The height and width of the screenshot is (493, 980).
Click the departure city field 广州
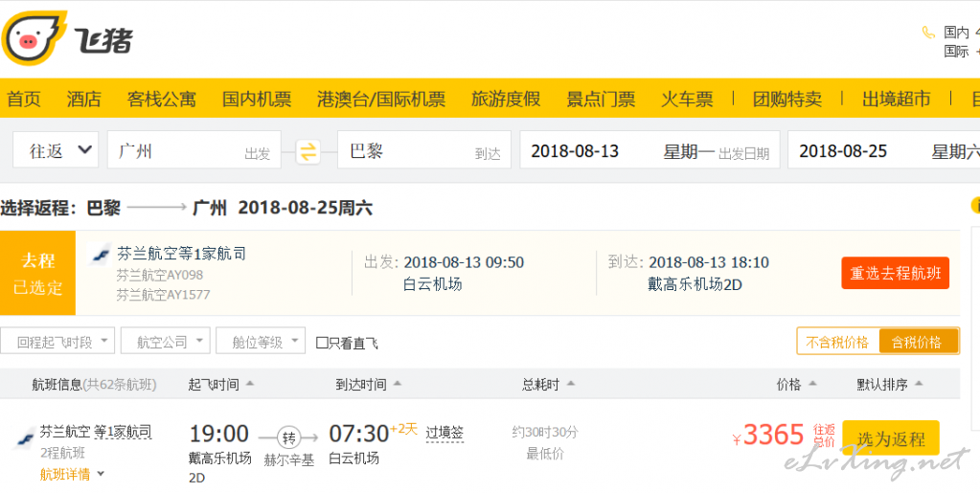tap(194, 150)
